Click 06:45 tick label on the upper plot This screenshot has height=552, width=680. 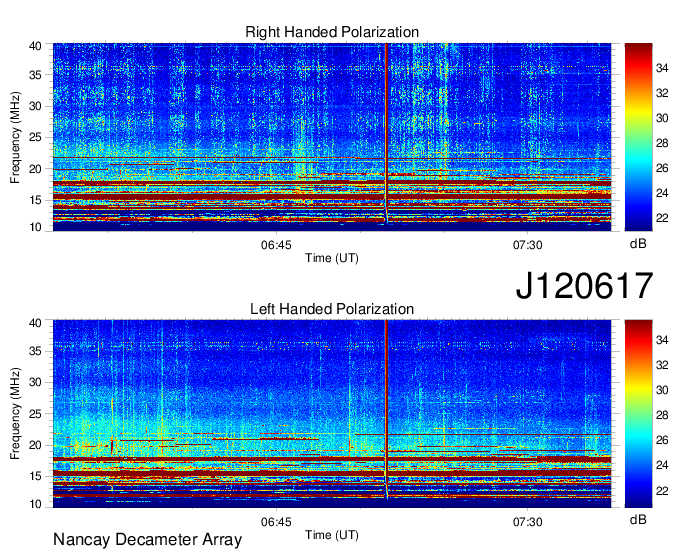[x=276, y=245]
